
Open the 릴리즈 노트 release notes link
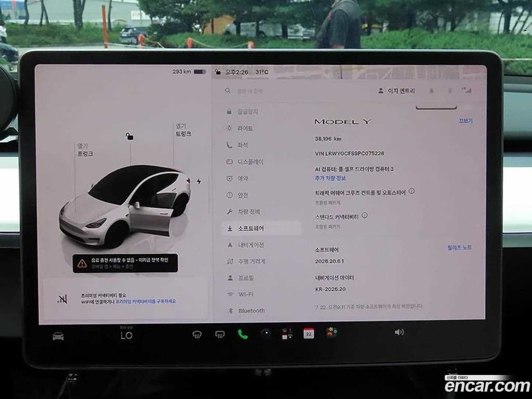459,247
